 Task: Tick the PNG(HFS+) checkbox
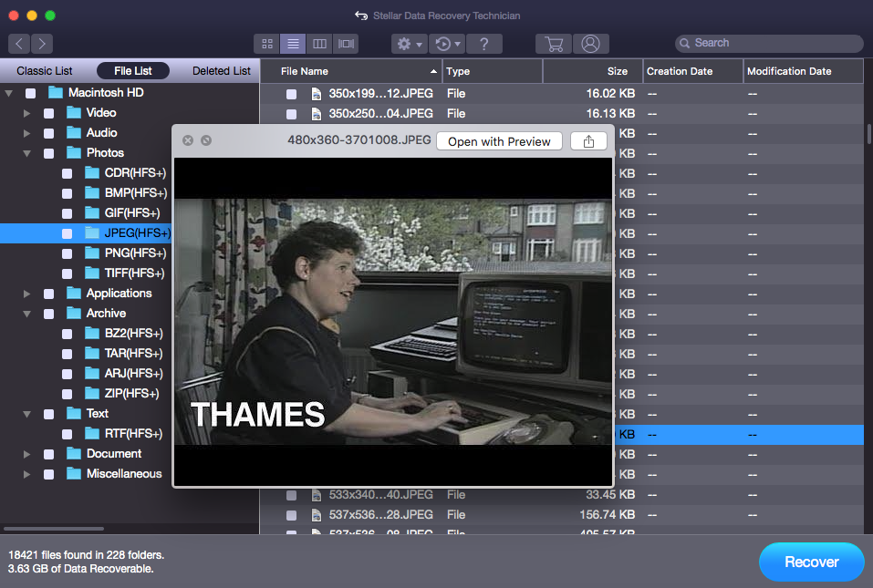68,253
